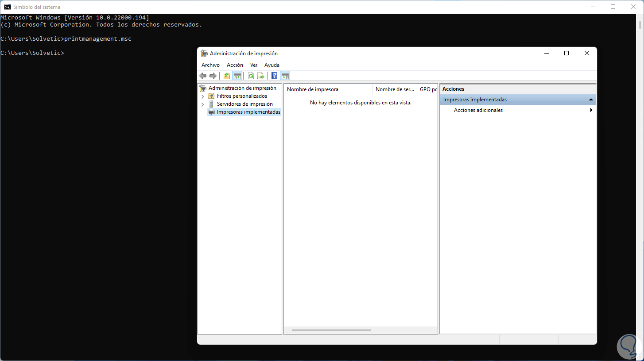Click the Export list toolbar icon
This screenshot has height=361, width=644.
[261, 76]
